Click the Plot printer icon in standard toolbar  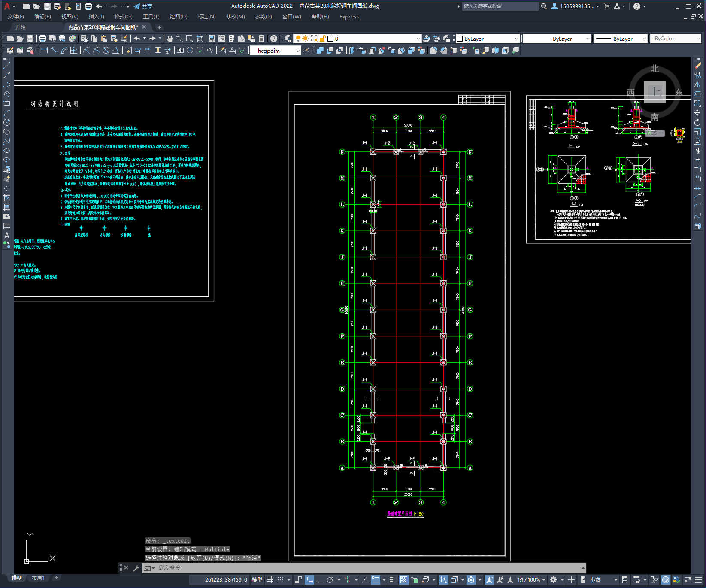coord(42,39)
